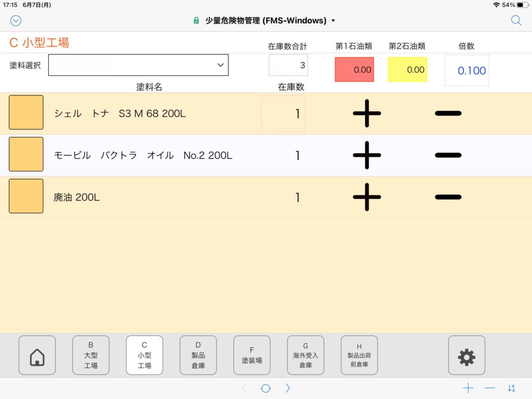Go to G 海外受入倉庫 location

[x=305, y=355]
